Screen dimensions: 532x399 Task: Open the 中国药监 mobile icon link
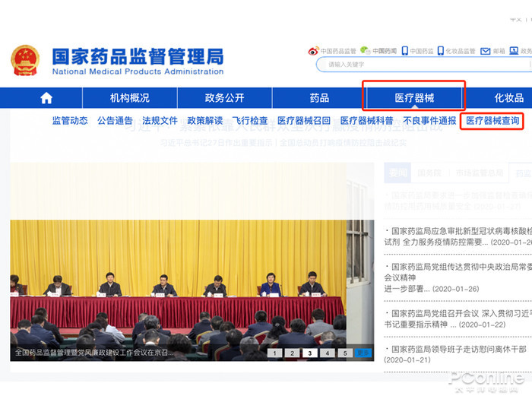coord(418,51)
